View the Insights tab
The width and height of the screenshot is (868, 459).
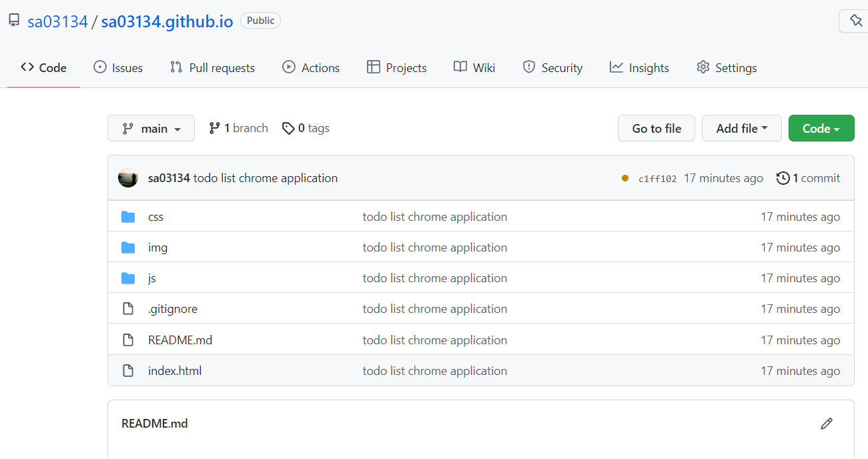639,67
